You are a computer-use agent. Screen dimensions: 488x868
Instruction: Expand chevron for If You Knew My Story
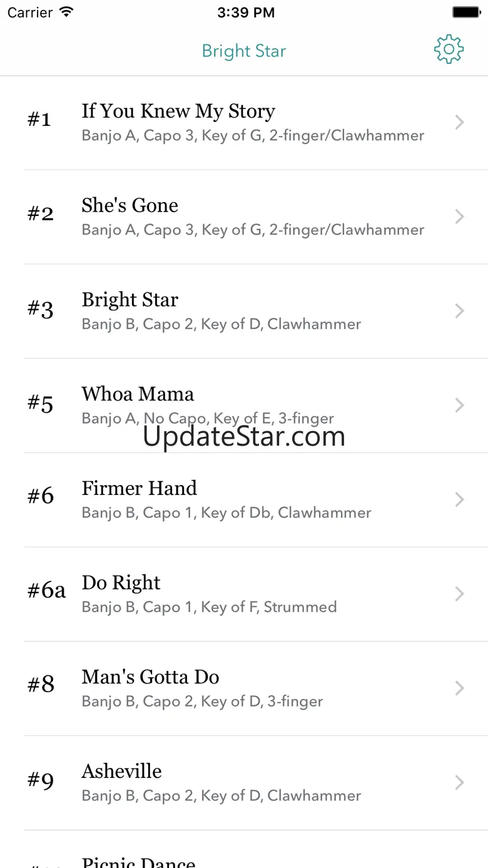(x=460, y=122)
